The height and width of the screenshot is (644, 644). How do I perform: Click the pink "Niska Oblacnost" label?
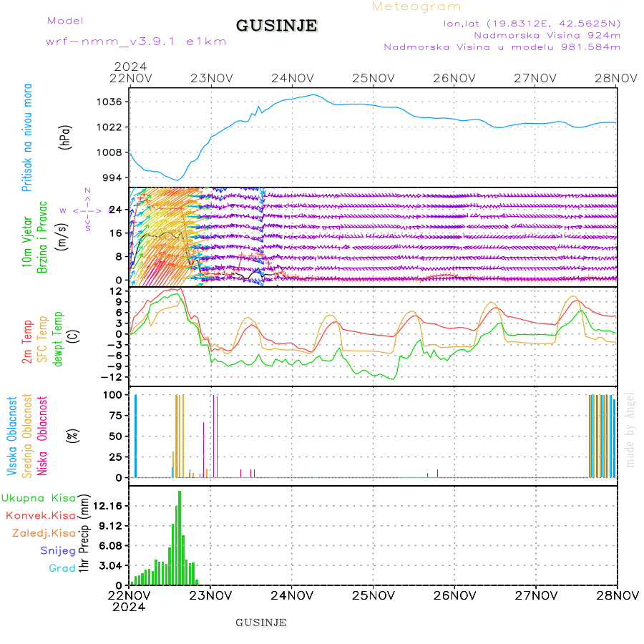click(x=42, y=436)
